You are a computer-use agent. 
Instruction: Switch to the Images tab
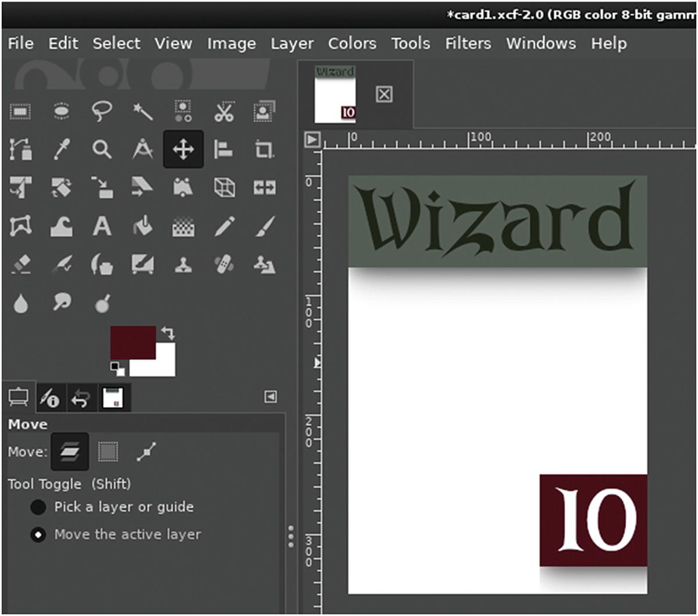click(x=114, y=398)
